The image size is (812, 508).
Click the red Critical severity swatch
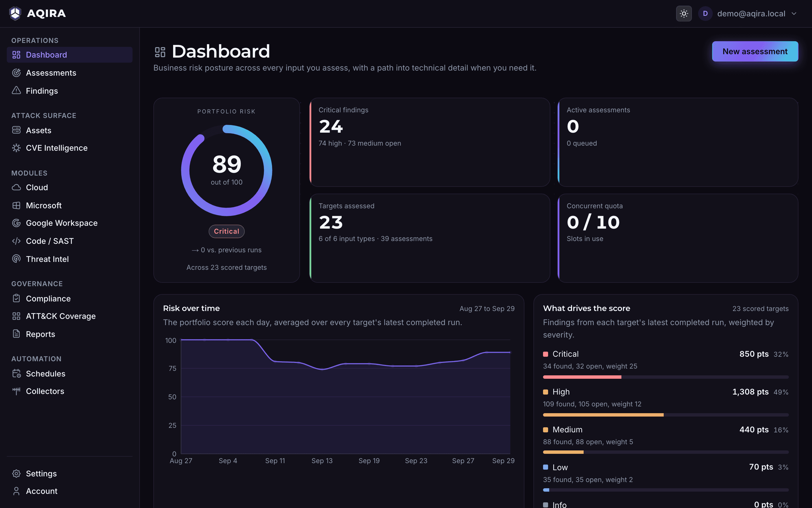point(546,354)
